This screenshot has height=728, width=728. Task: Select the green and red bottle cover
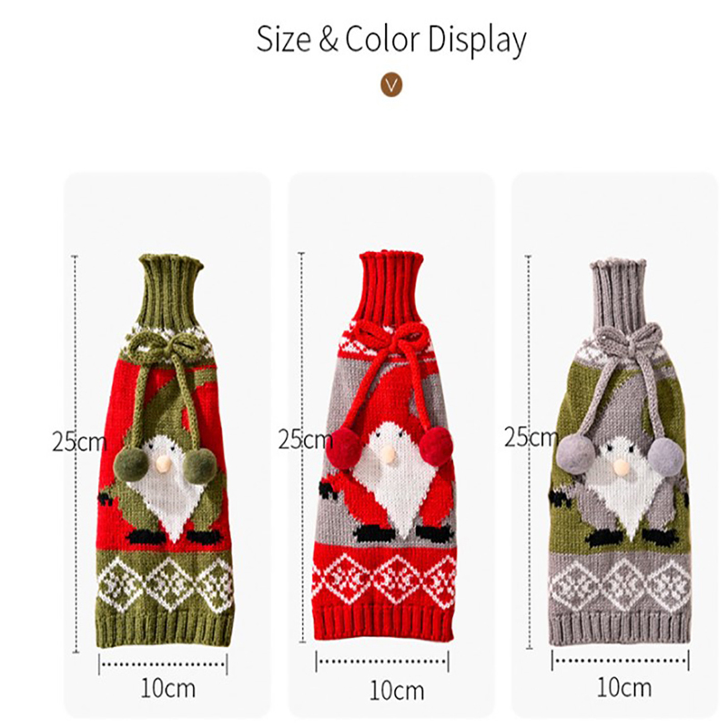point(164,450)
